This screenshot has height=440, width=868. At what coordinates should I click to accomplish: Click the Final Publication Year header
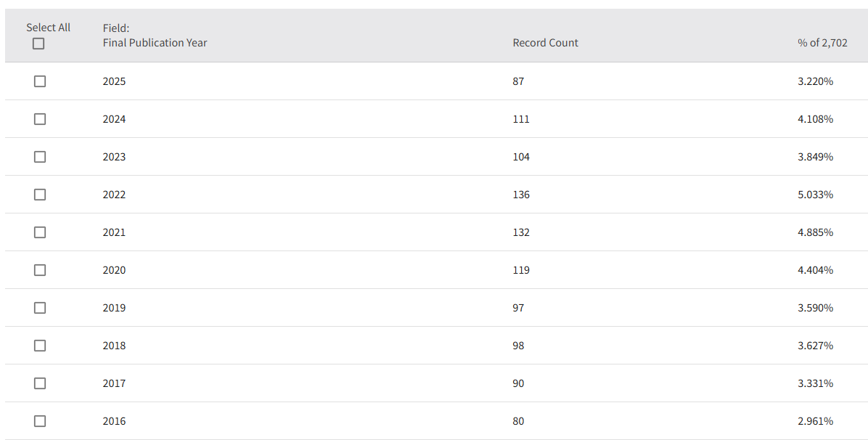155,43
